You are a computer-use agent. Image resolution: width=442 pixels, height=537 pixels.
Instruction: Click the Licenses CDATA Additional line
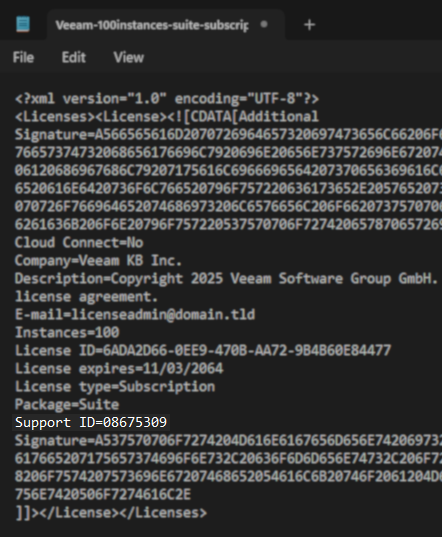coord(167,117)
